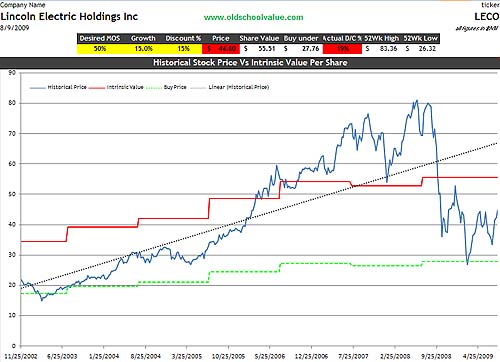The height and width of the screenshot is (362, 500).
Task: Click the Actual D/C % header cell
Action: (342, 38)
